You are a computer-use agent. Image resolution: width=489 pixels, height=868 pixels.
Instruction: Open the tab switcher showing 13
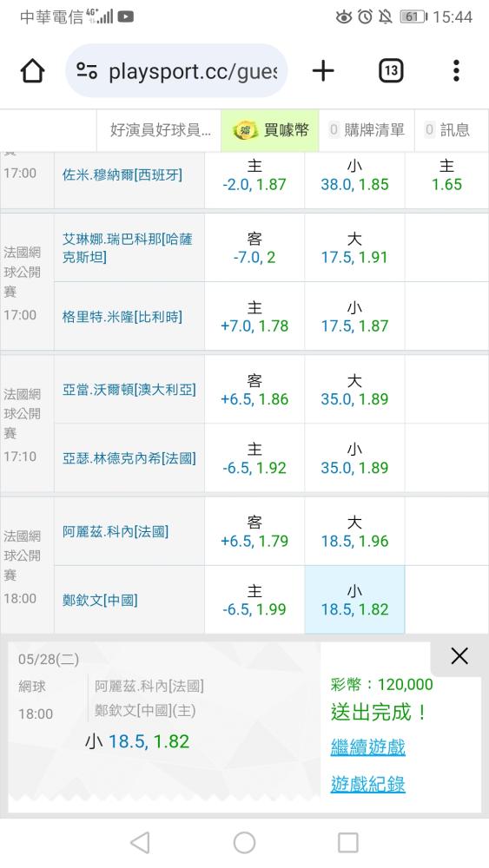click(391, 71)
